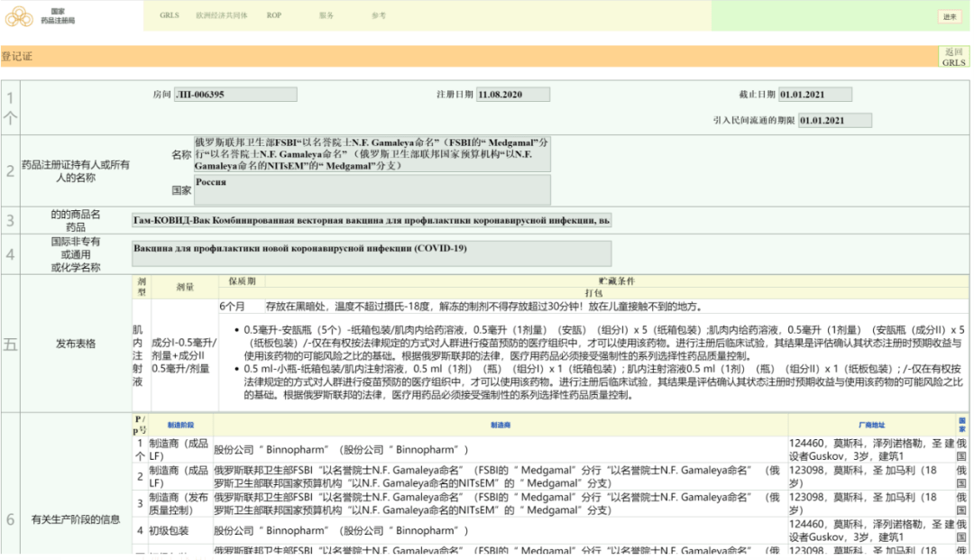Click the 进来 login button

950,15
